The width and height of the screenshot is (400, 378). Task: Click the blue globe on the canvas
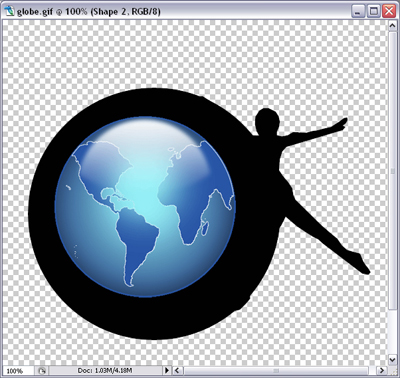145,207
